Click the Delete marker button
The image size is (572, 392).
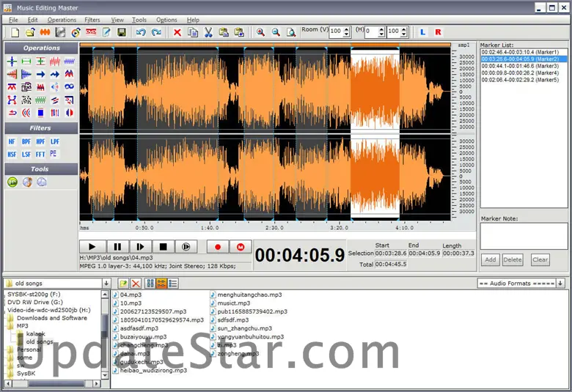pos(513,259)
